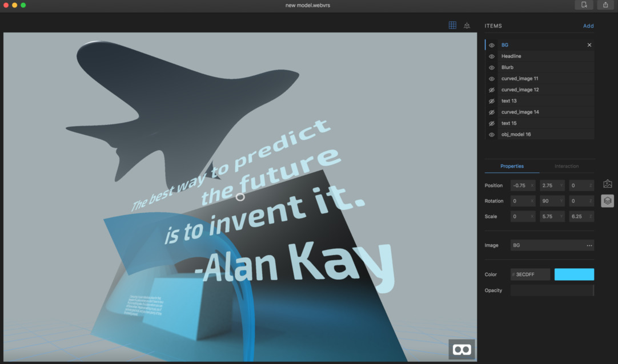Screen dimensions: 618x364
Task: Toggle visibility of obj_model 16
Action: tap(491, 135)
